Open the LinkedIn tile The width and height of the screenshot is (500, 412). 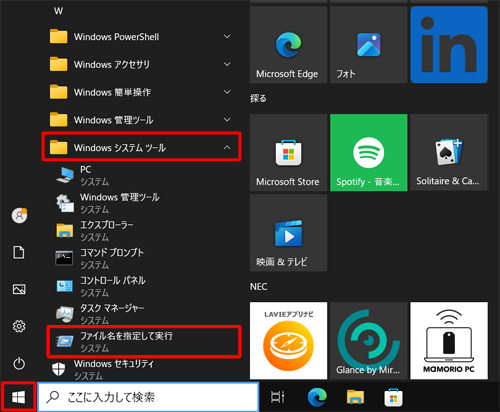click(x=449, y=45)
